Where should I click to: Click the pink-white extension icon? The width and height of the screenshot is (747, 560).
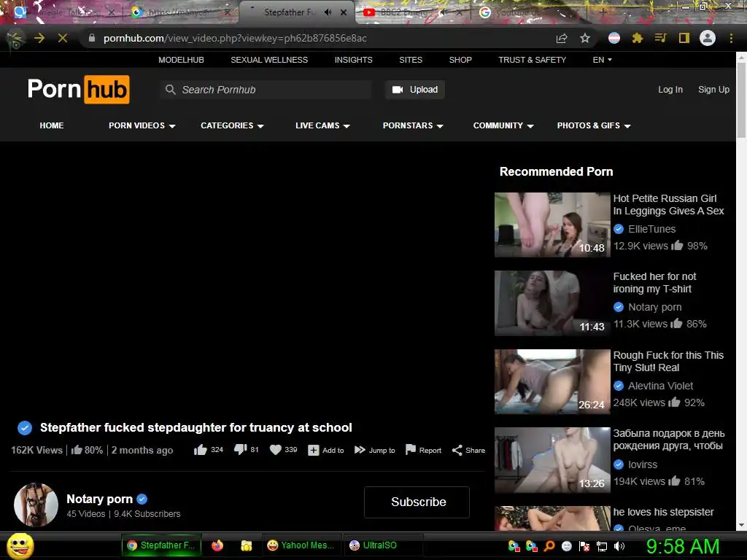614,38
